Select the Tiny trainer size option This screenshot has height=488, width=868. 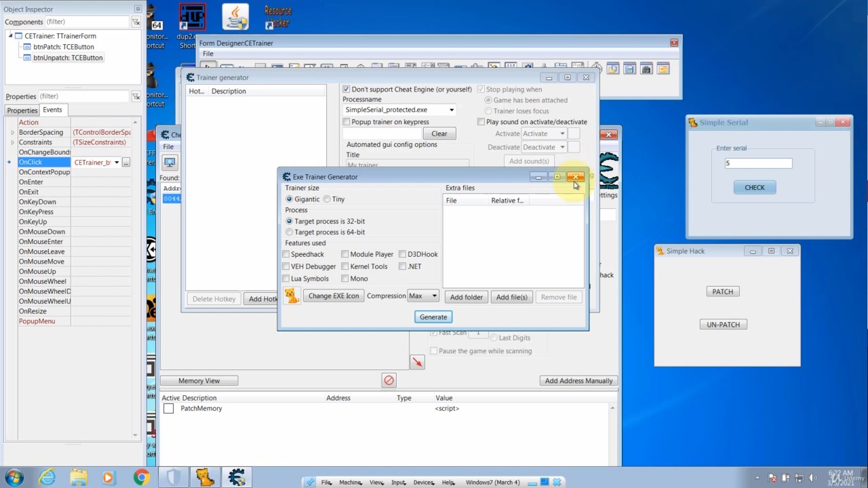coord(327,199)
